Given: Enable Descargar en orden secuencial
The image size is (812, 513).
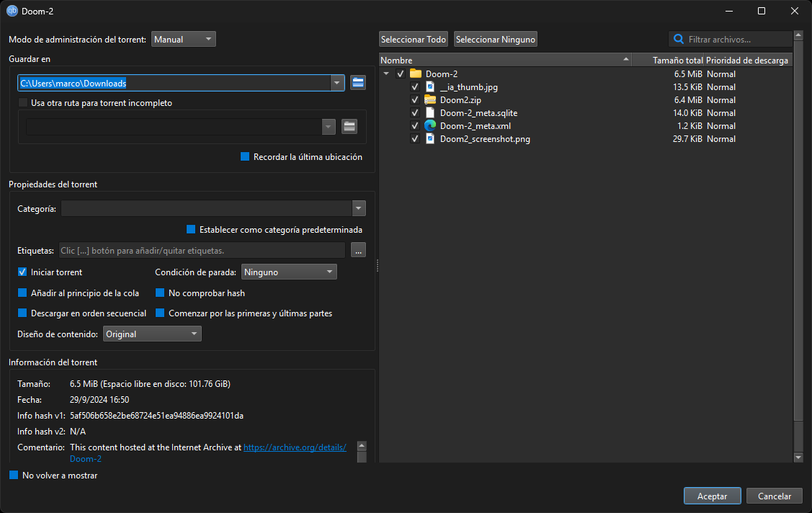Looking at the screenshot, I should (22, 313).
